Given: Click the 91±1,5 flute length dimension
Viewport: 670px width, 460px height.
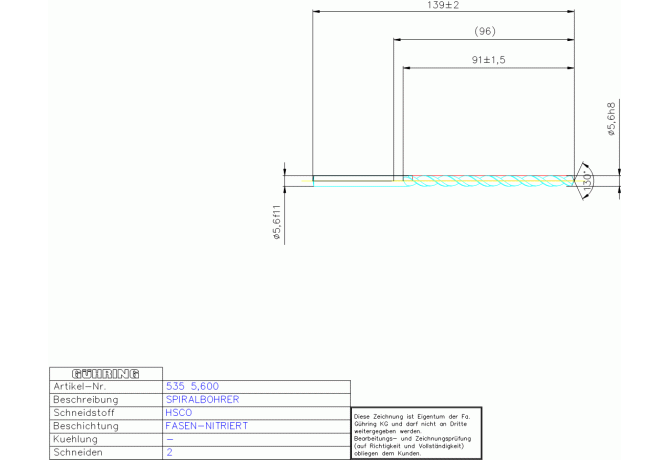Looking at the screenshot, I should (488, 60).
